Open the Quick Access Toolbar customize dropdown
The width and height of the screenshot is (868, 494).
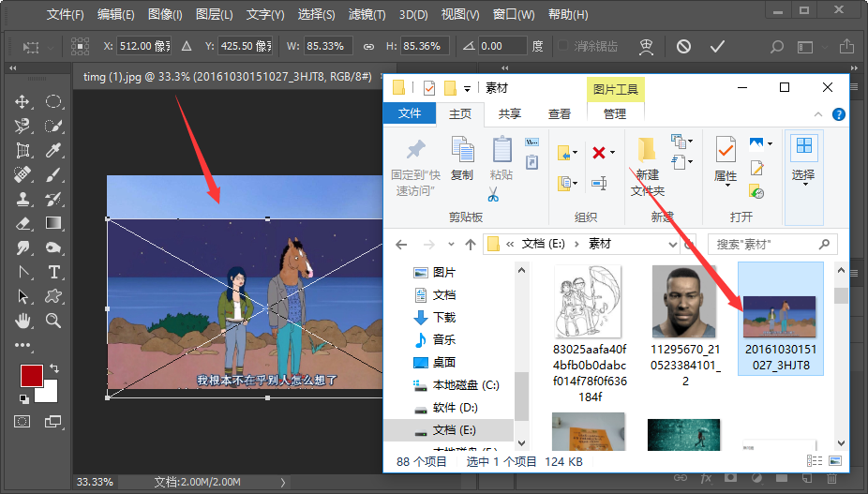coord(467,89)
